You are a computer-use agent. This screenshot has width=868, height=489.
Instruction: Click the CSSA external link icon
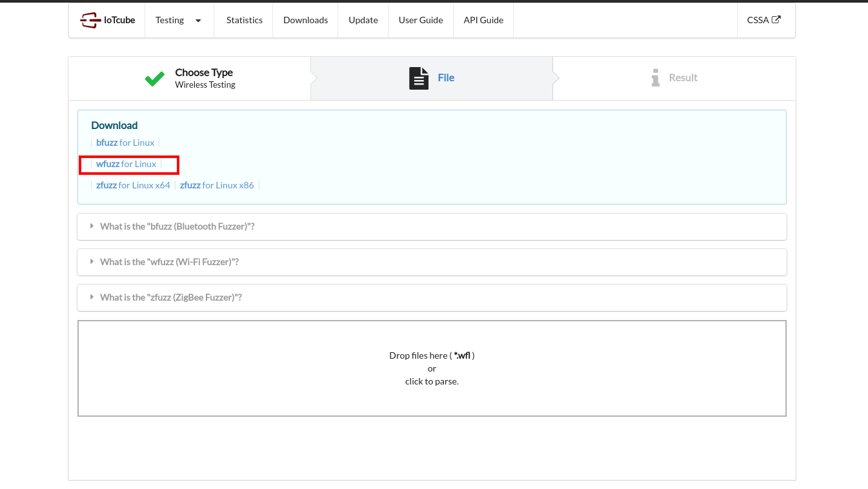[x=776, y=19]
